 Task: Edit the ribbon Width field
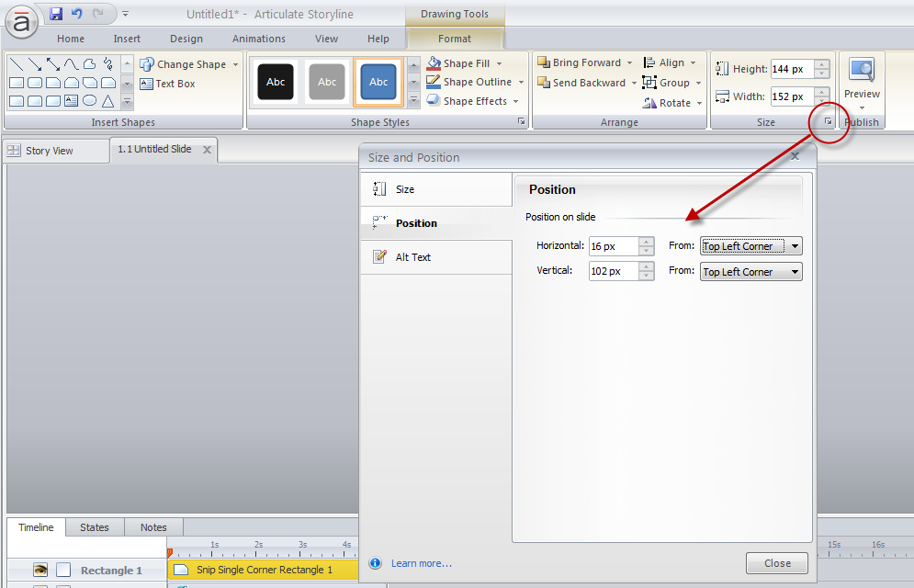tap(792, 96)
